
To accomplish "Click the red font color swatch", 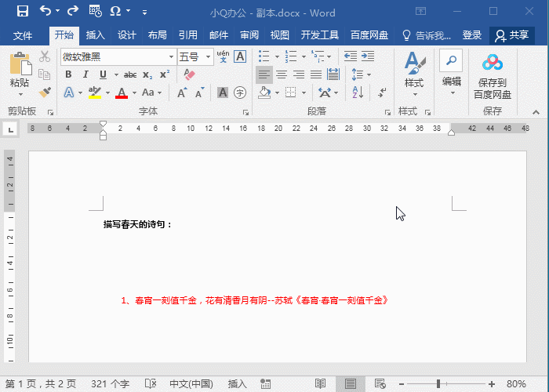I will coord(122,93).
